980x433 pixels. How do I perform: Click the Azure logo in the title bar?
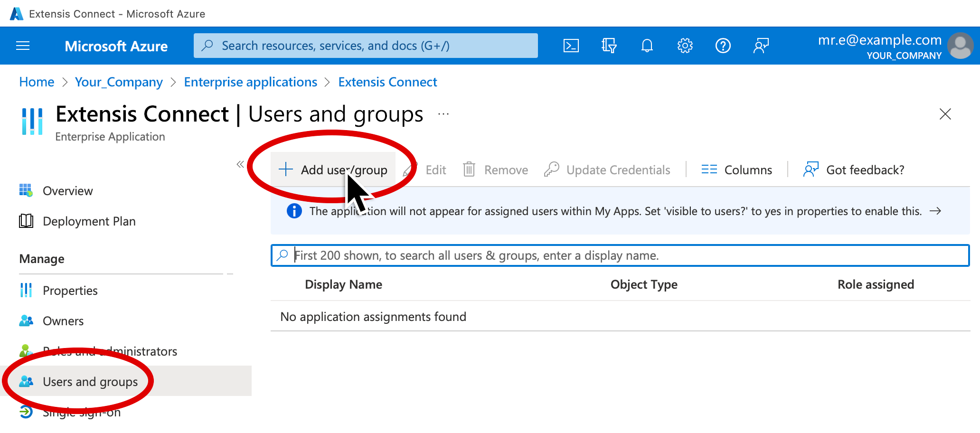click(x=17, y=14)
